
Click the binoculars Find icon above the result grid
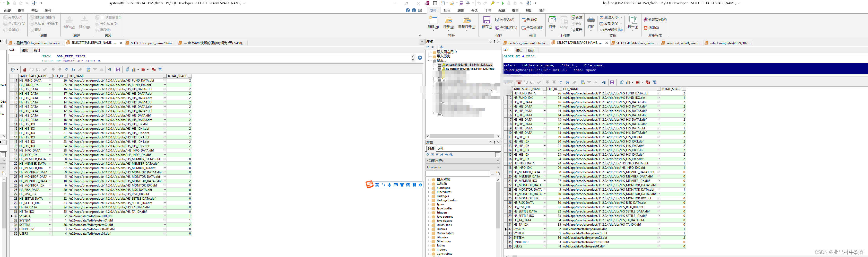click(568, 82)
